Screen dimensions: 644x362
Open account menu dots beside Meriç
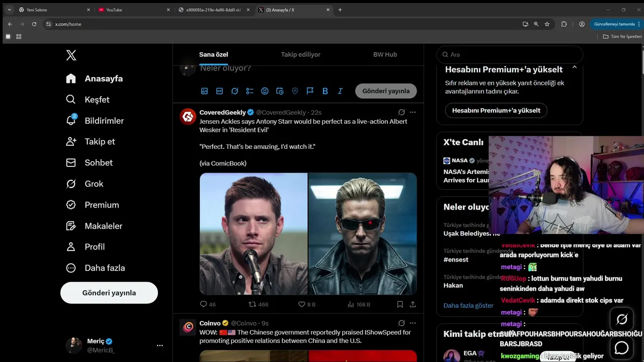click(160, 345)
